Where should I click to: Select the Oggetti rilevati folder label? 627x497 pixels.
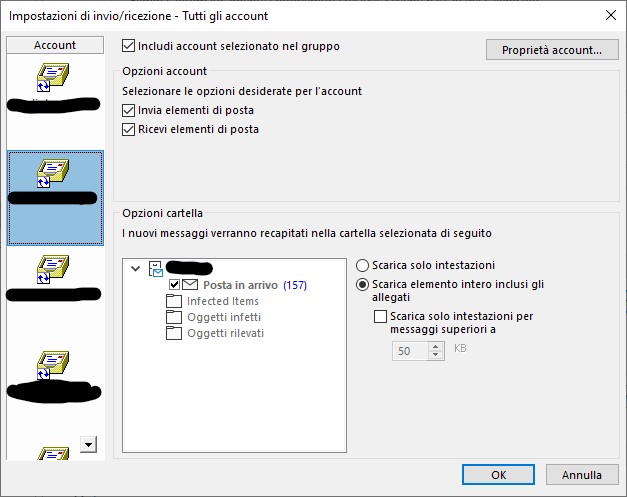coord(226,333)
